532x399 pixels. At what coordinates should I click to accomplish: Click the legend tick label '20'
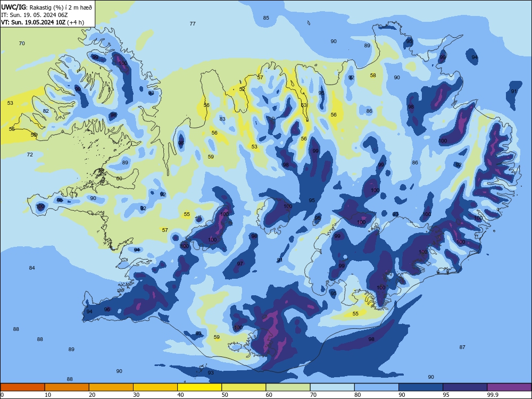(92, 395)
